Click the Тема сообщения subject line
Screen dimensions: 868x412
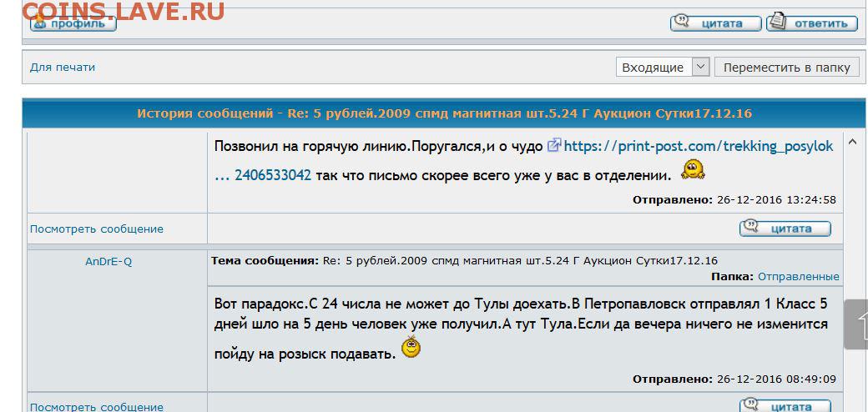464,260
